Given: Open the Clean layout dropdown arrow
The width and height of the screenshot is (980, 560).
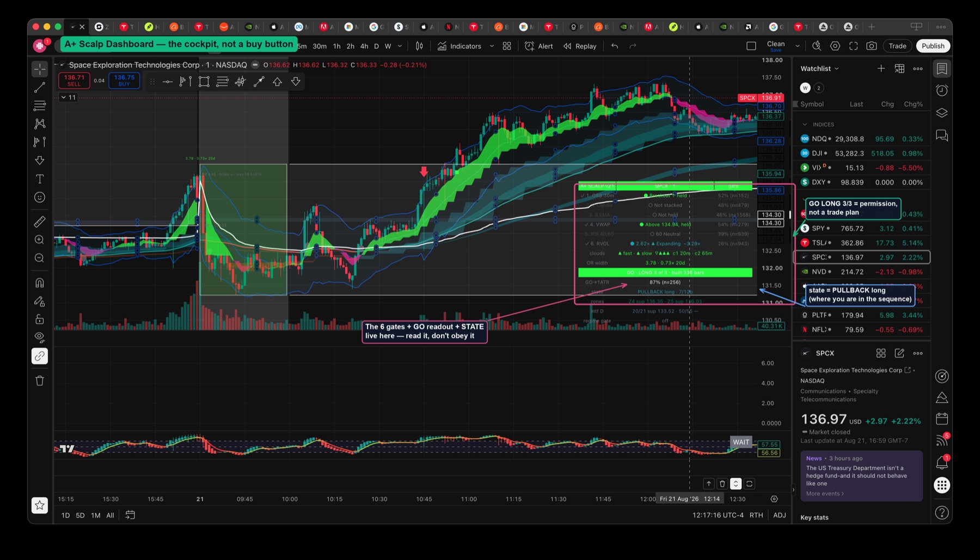Looking at the screenshot, I should point(798,46).
